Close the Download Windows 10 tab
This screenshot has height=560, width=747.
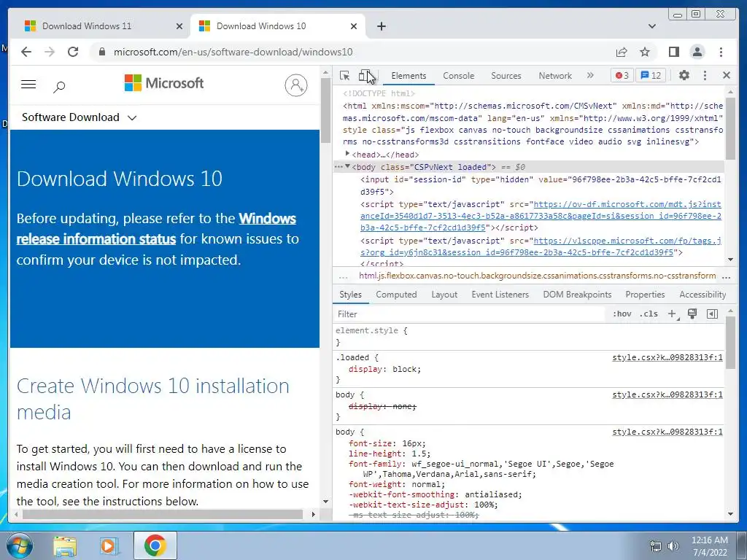click(354, 26)
